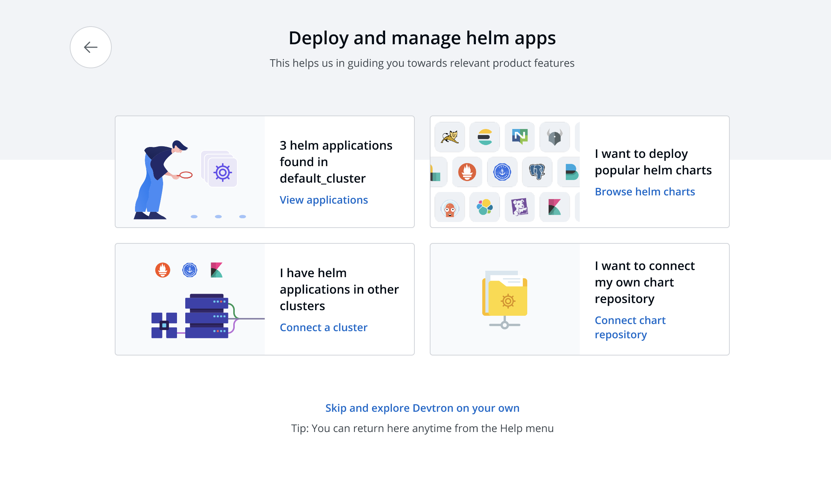Open the View applications link
This screenshot has width=831, height=504.
pyautogui.click(x=324, y=200)
